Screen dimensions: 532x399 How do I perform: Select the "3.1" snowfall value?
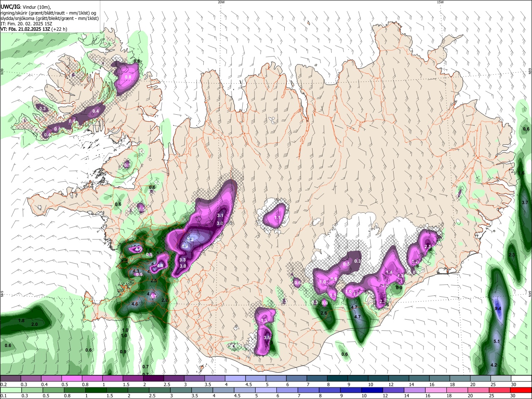click(220, 215)
